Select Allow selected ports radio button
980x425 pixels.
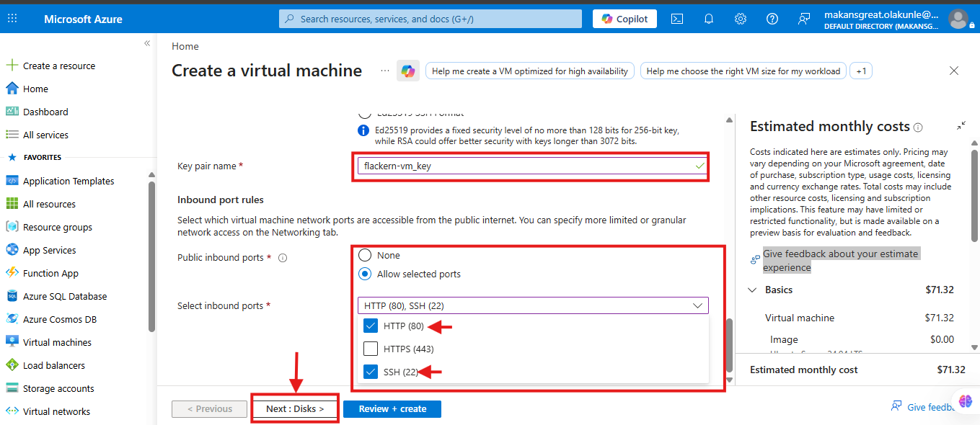click(x=365, y=274)
